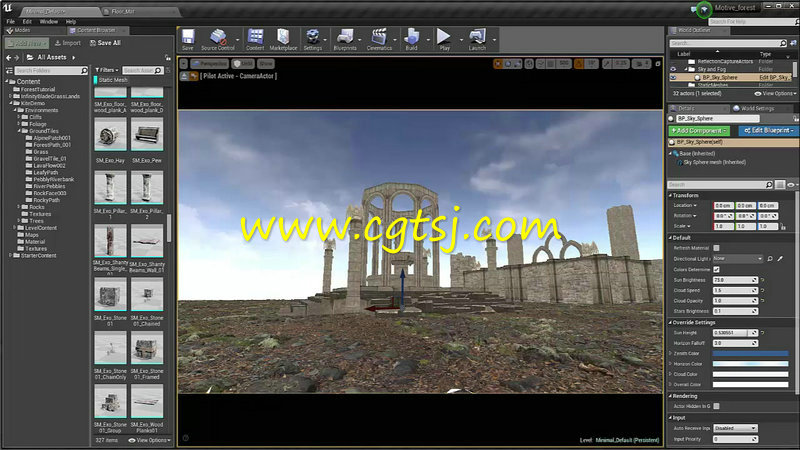Toggle the Colors Determined checkbox
This screenshot has height=450, width=800.
[716, 269]
